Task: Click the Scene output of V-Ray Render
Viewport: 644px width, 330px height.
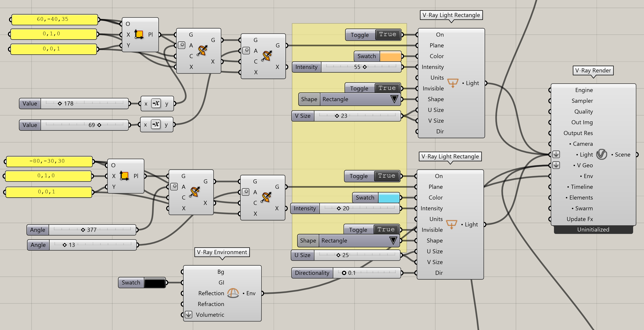Action: pyautogui.click(x=621, y=154)
